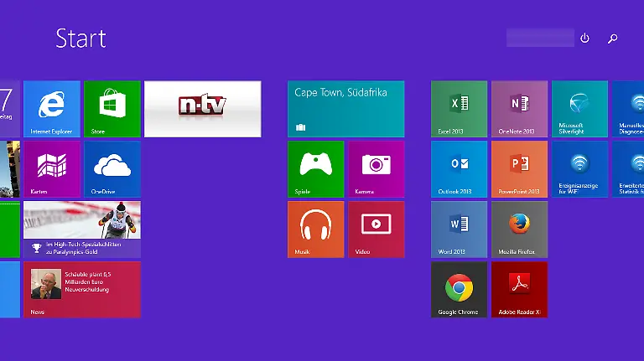Open the Karten maps tile

(52, 169)
